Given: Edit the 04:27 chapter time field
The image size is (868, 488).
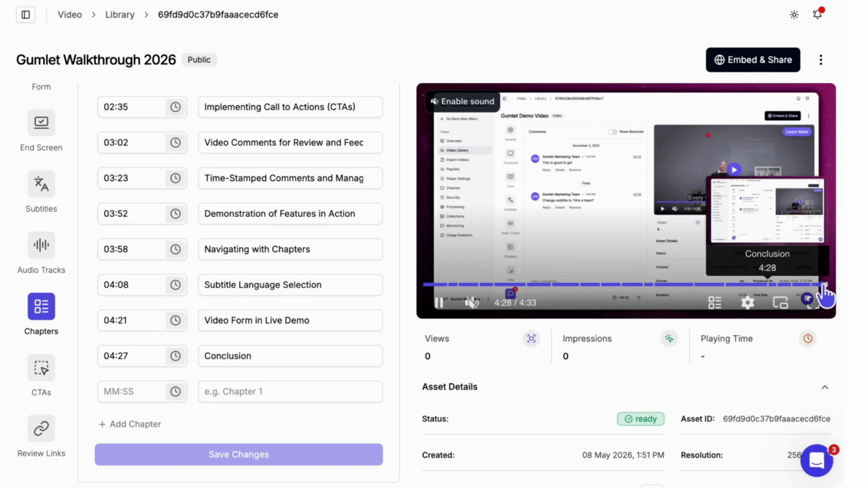Looking at the screenshot, I should tap(132, 356).
